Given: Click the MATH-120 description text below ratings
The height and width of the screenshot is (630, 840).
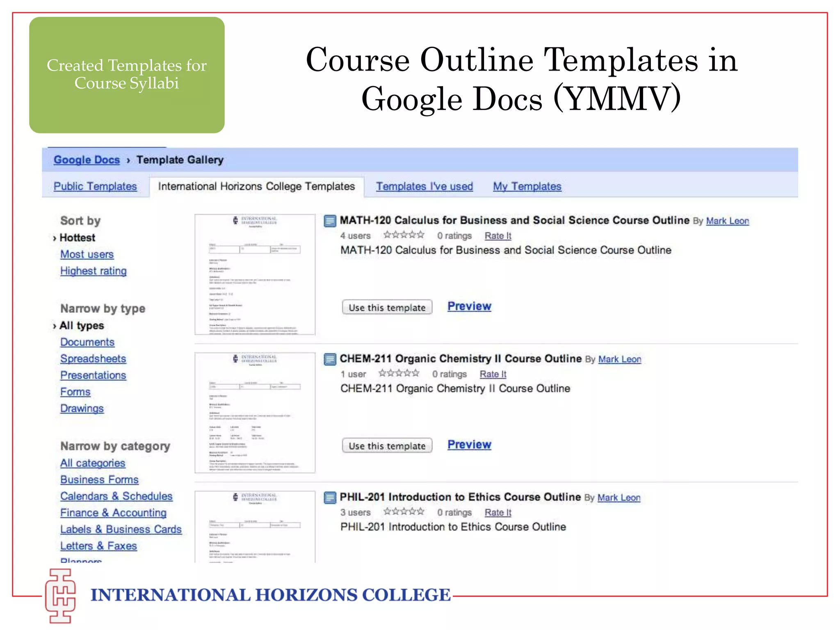Looking at the screenshot, I should coord(506,250).
